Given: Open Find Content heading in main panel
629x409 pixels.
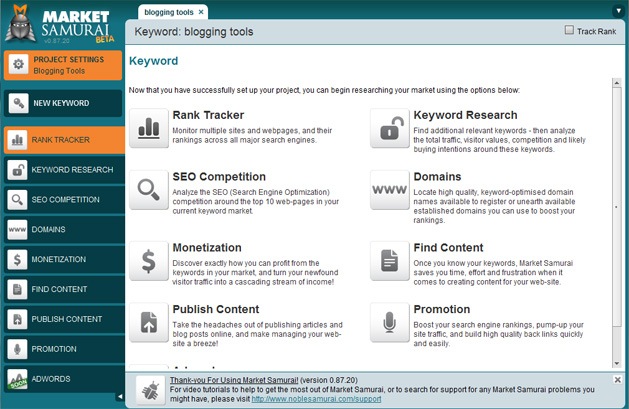Looking at the screenshot, I should pos(448,248).
